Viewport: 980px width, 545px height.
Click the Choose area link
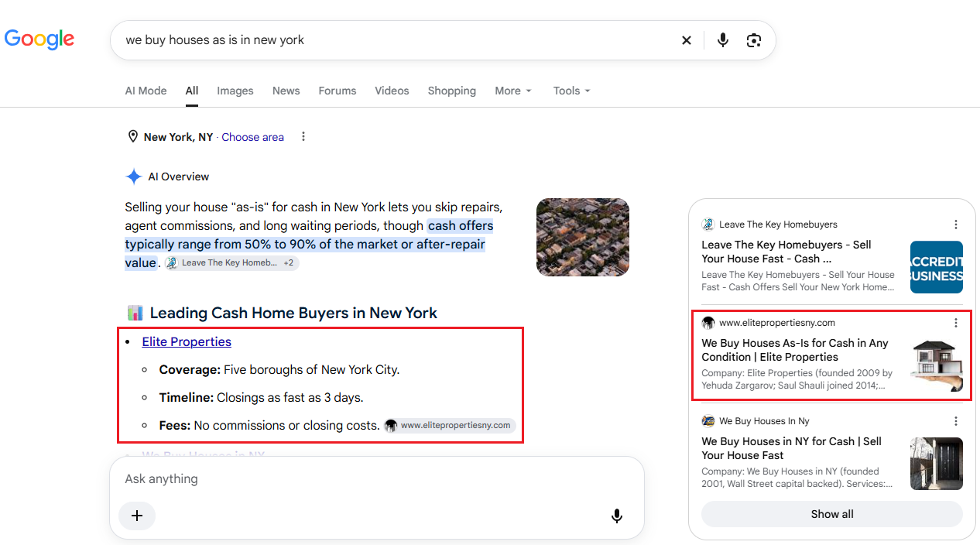(x=252, y=137)
